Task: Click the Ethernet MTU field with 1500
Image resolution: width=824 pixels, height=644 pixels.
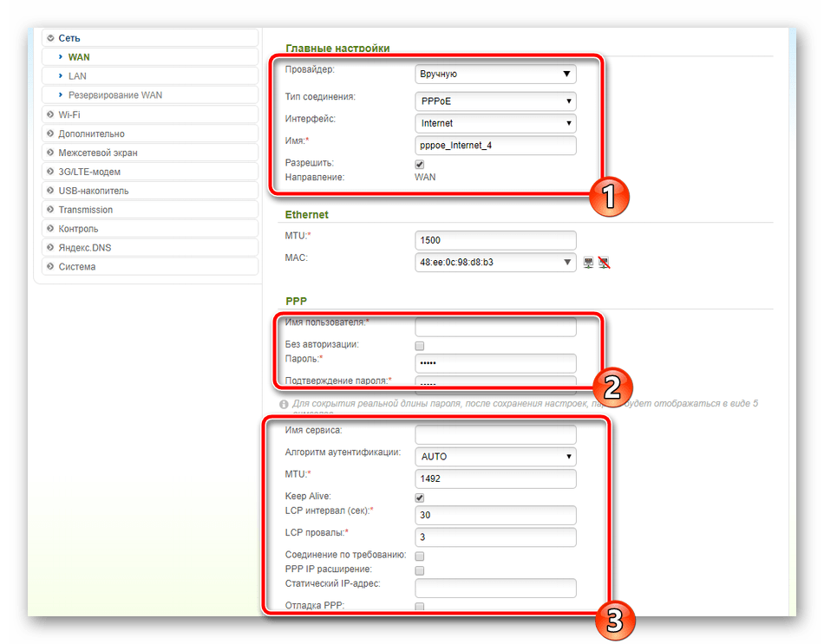Action: 495,240
